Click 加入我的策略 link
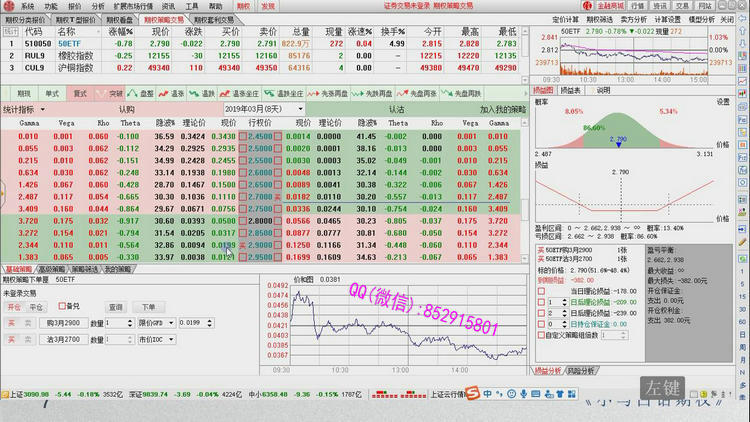This screenshot has height=422, width=750. click(x=502, y=108)
